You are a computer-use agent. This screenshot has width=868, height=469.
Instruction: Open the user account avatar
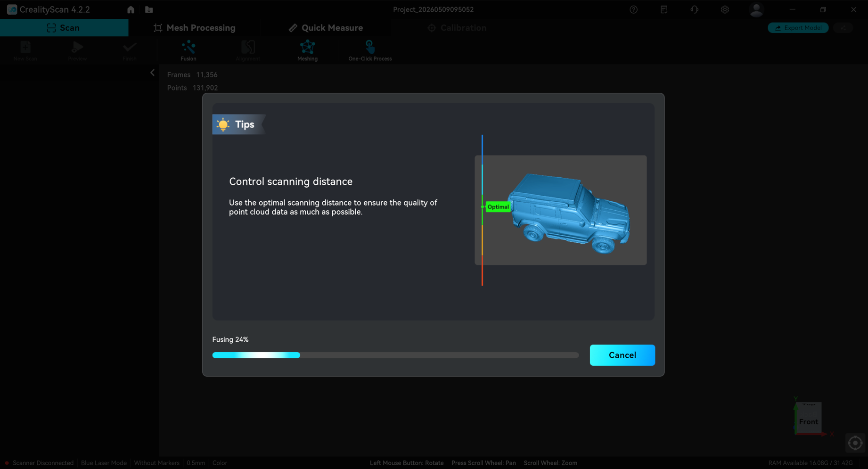[x=756, y=9]
